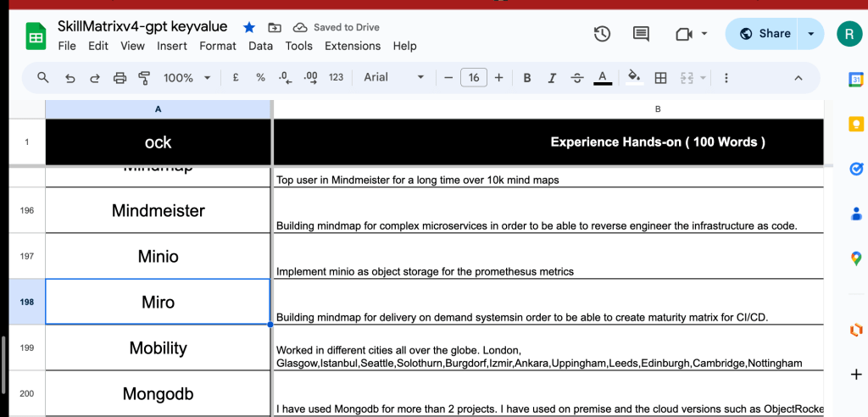Toggle bold formatting
This screenshot has height=417, width=868.
point(527,78)
